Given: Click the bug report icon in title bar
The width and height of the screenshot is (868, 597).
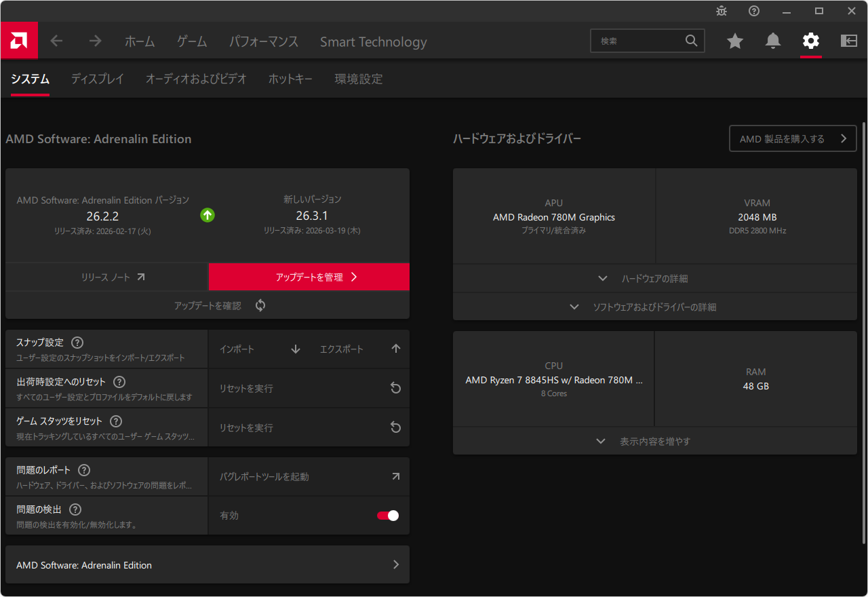Looking at the screenshot, I should (722, 11).
